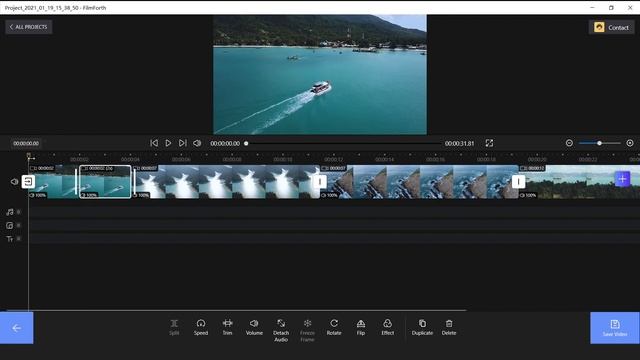This screenshot has height=360, width=640.
Task: Open the Volume tool
Action: coord(254,327)
